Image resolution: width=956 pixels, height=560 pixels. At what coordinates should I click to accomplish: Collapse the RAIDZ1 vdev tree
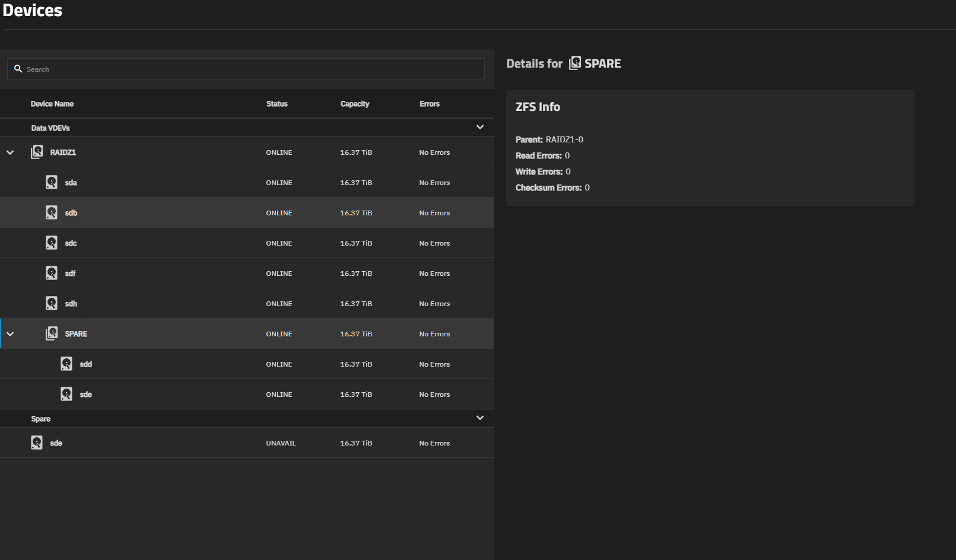point(10,152)
